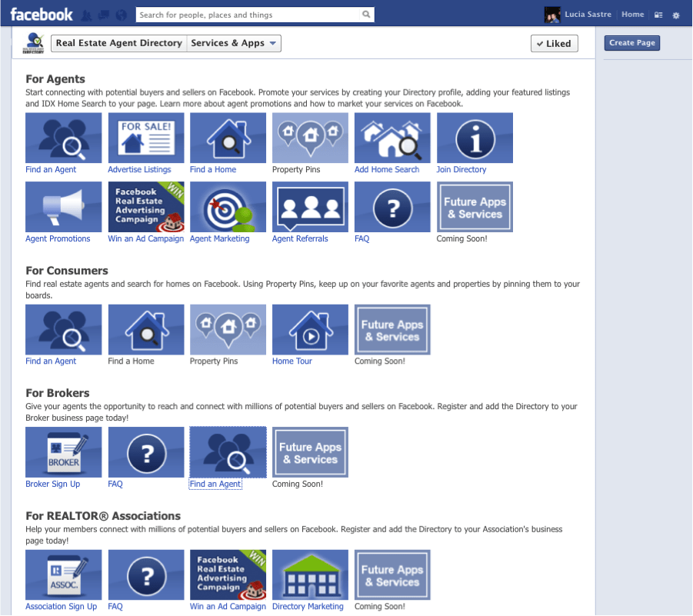The image size is (693, 616).
Task: Click the Find a Home icon under For Agents
Action: [228, 138]
